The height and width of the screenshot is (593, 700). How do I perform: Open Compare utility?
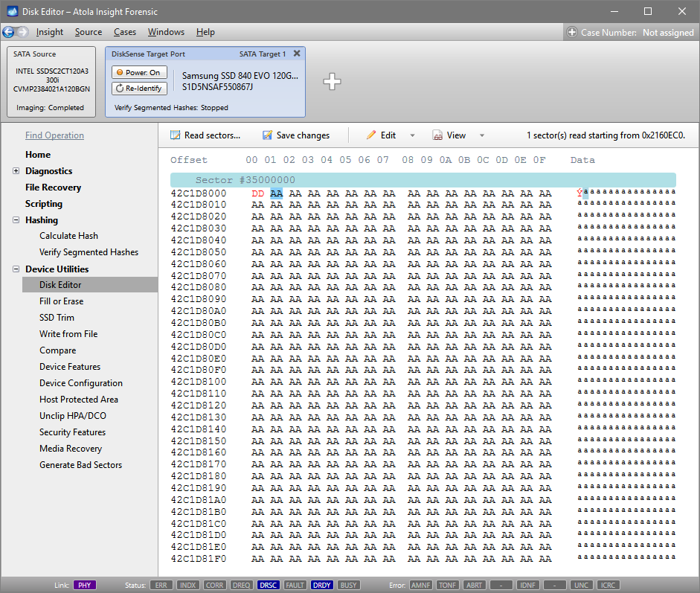[x=57, y=350]
